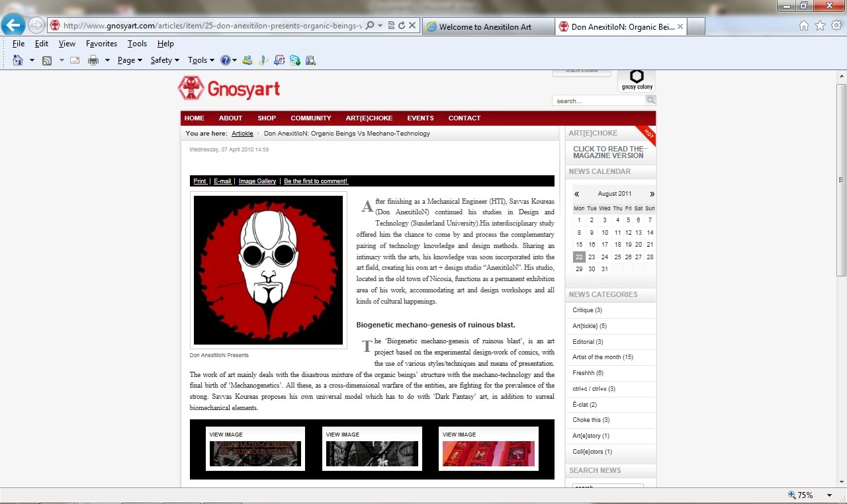
Task: Open the Favorites menu
Action: 101,44
